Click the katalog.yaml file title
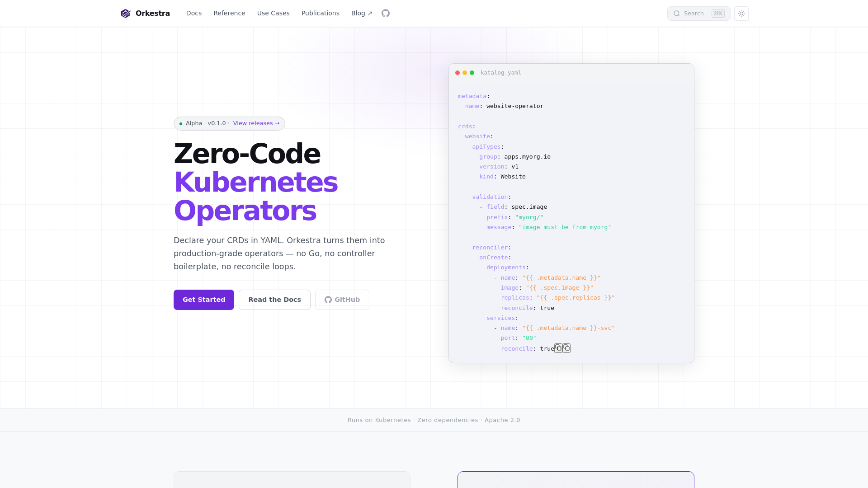Screen dimensions: 868x488 (x=501, y=73)
